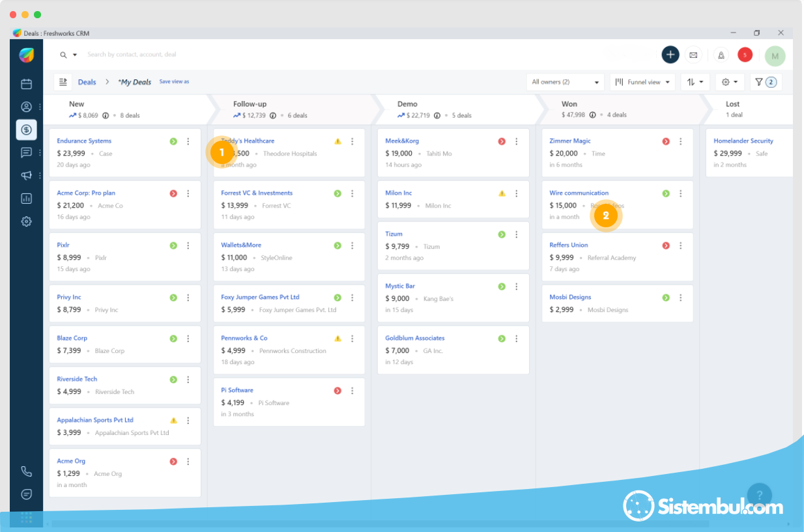Image resolution: width=804 pixels, height=532 pixels.
Task: Open the three-dot menu on Zimmer Magic
Action: point(681,141)
